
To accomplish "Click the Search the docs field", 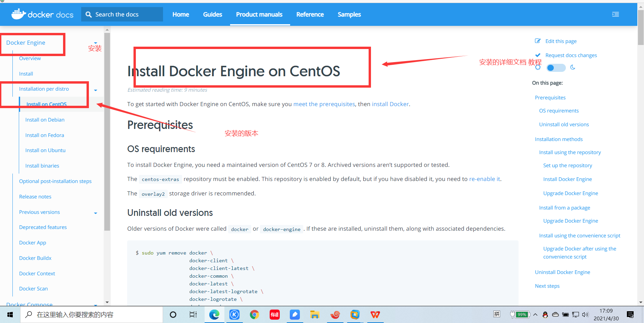I will [x=122, y=14].
